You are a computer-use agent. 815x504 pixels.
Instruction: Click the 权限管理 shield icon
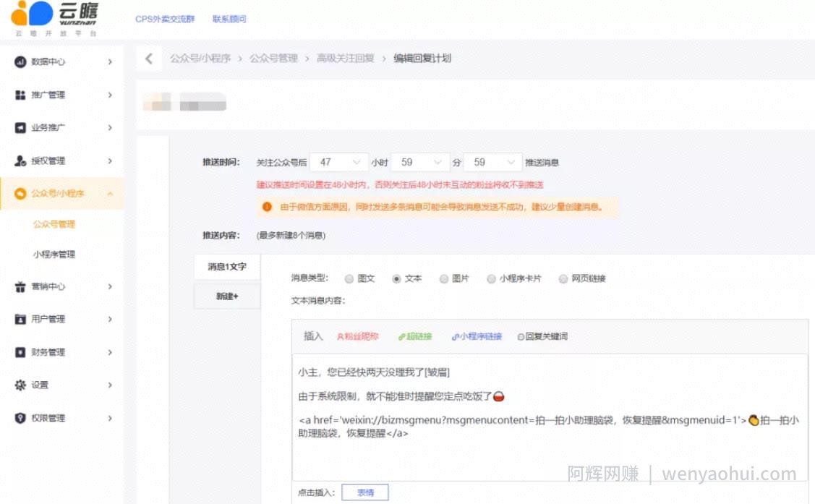coord(20,418)
